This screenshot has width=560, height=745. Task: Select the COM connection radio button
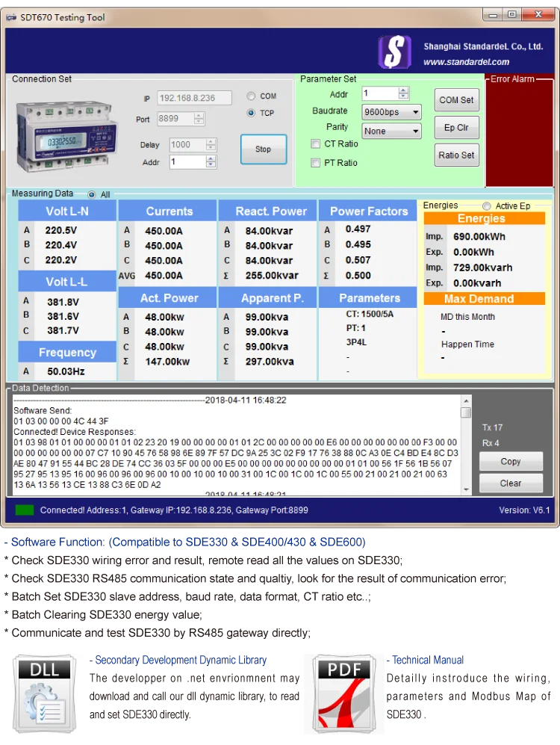pos(251,96)
